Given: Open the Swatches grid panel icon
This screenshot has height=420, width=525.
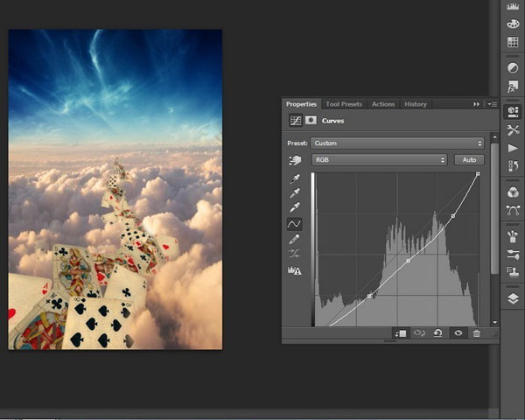Looking at the screenshot, I should tap(513, 42).
